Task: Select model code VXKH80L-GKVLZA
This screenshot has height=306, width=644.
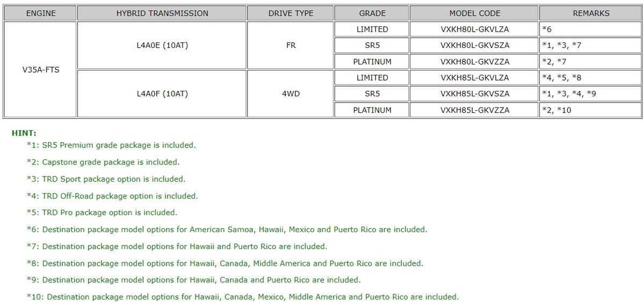Action: point(474,30)
